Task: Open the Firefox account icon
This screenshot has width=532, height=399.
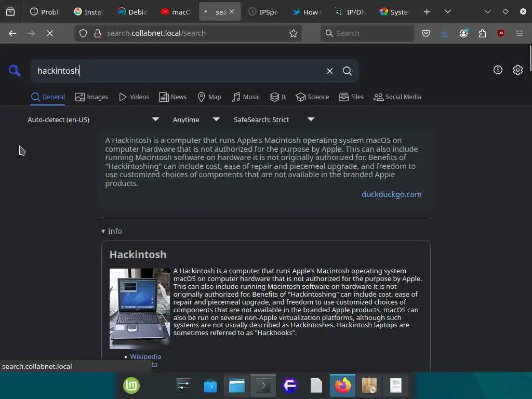Action: pyautogui.click(x=463, y=33)
